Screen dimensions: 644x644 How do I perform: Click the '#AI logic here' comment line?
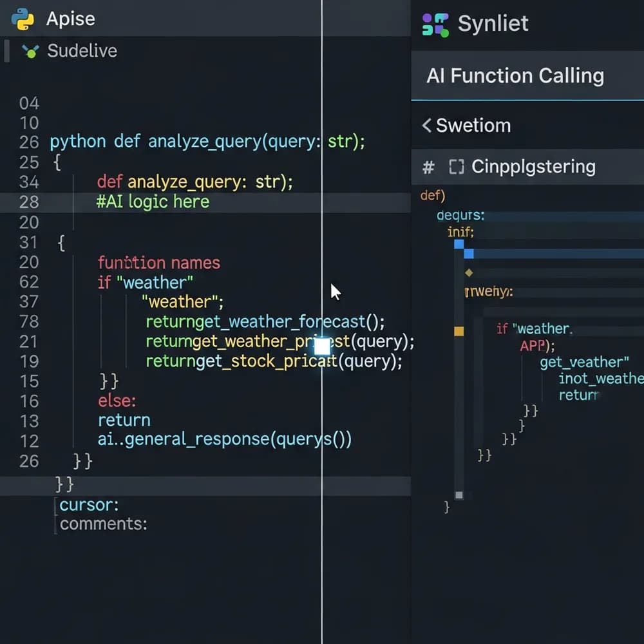[153, 202]
